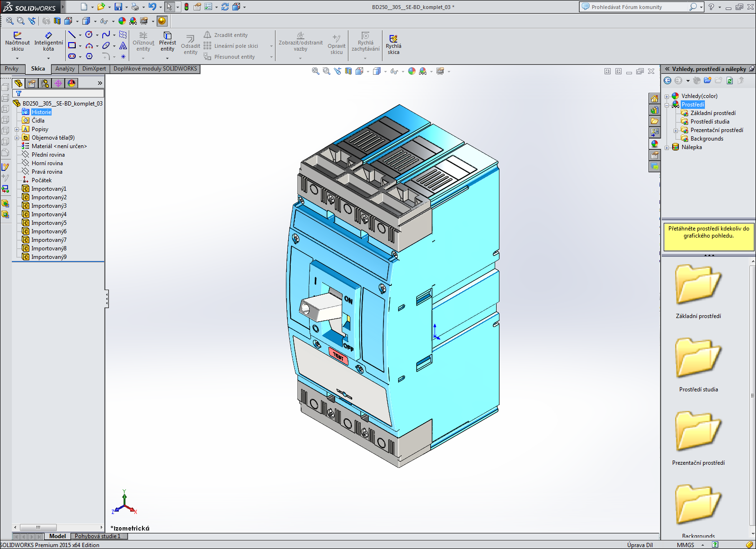The height and width of the screenshot is (549, 756).
Task: Select the Corner Rectangle sketch tool
Action: click(72, 45)
